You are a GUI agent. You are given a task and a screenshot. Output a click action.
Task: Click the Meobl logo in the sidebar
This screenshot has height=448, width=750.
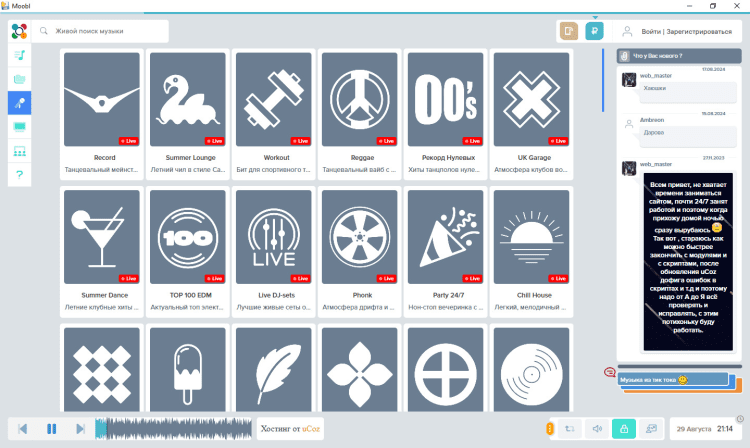tap(19, 31)
